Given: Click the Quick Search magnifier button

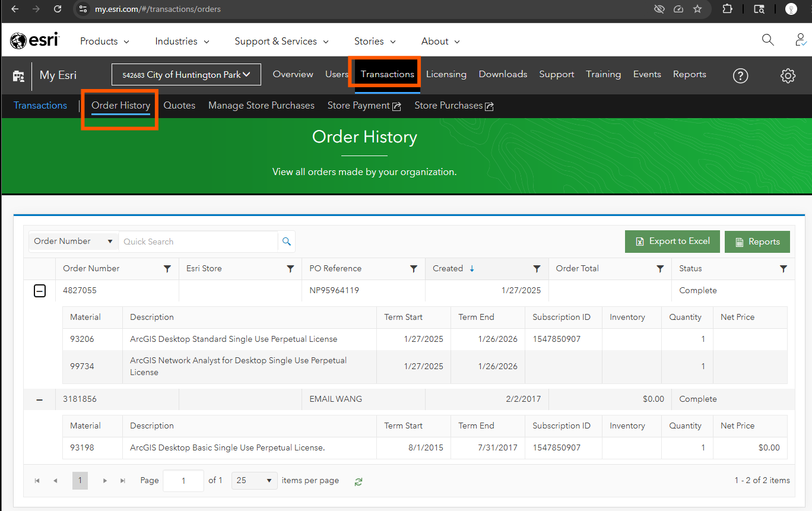Looking at the screenshot, I should click(x=287, y=242).
